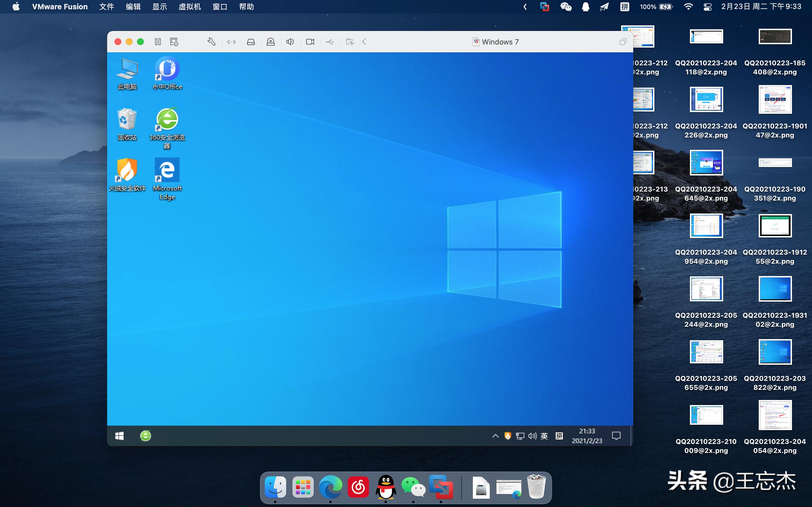Open Windows notification action center
Screen dimensions: 812x507
(x=616, y=435)
